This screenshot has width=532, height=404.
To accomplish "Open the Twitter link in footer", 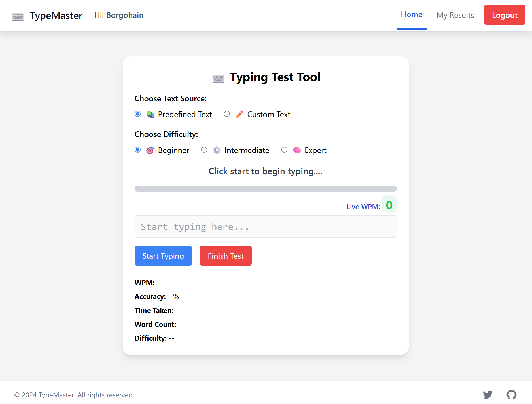I will [488, 395].
